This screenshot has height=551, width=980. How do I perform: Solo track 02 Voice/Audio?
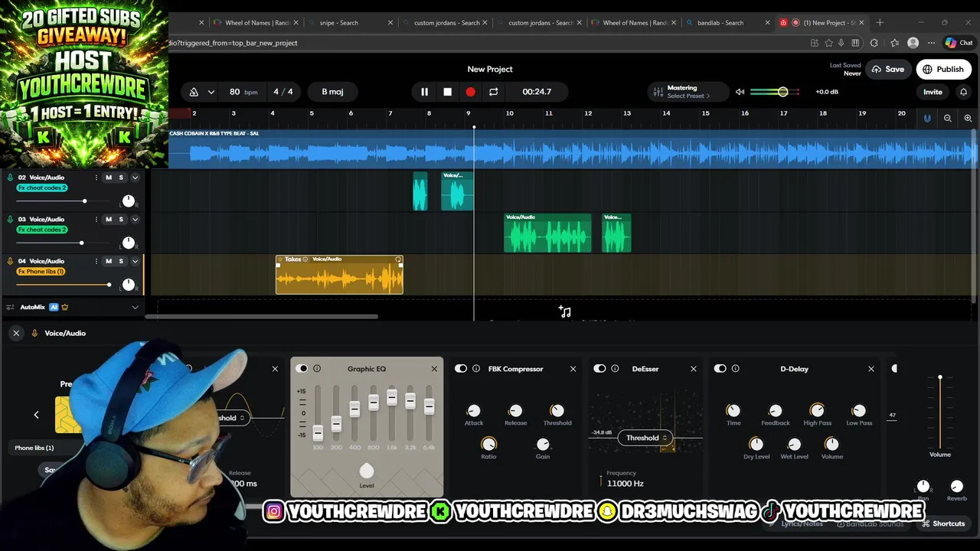(x=120, y=178)
